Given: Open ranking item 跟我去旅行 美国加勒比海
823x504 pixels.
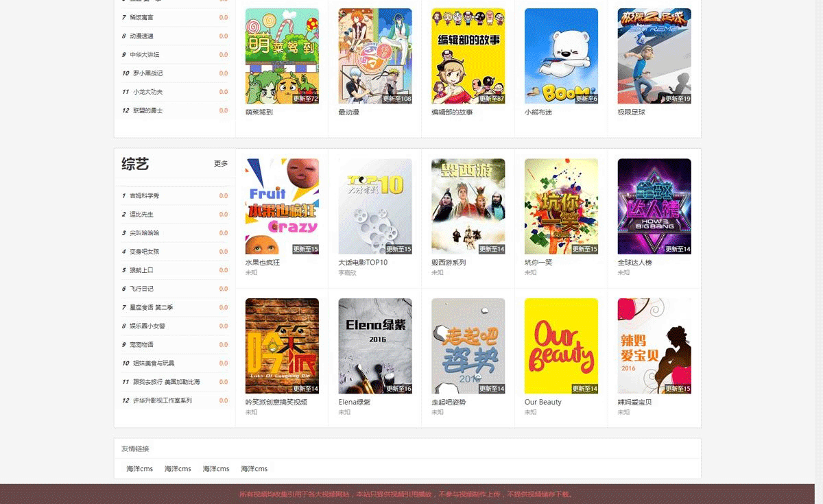Looking at the screenshot, I should pyautogui.click(x=166, y=381).
